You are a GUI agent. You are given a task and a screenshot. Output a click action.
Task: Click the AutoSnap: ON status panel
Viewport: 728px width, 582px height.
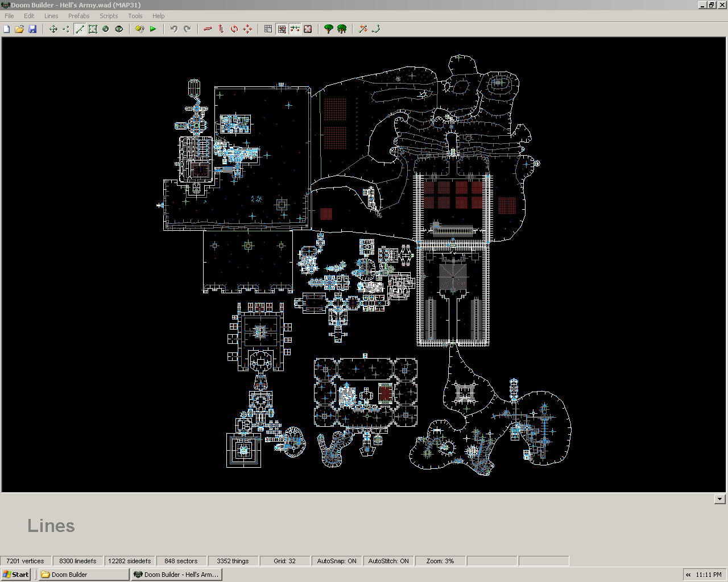337,561
